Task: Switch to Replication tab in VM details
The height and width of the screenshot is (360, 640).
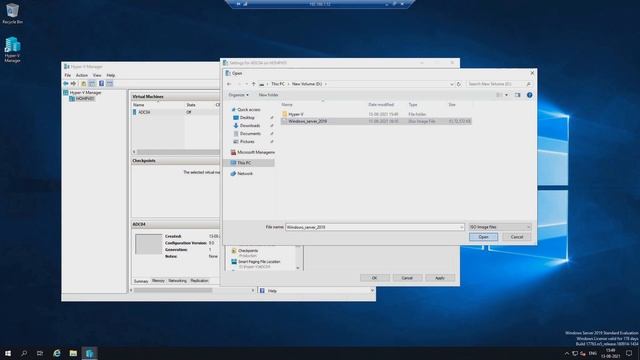Action: (x=199, y=281)
